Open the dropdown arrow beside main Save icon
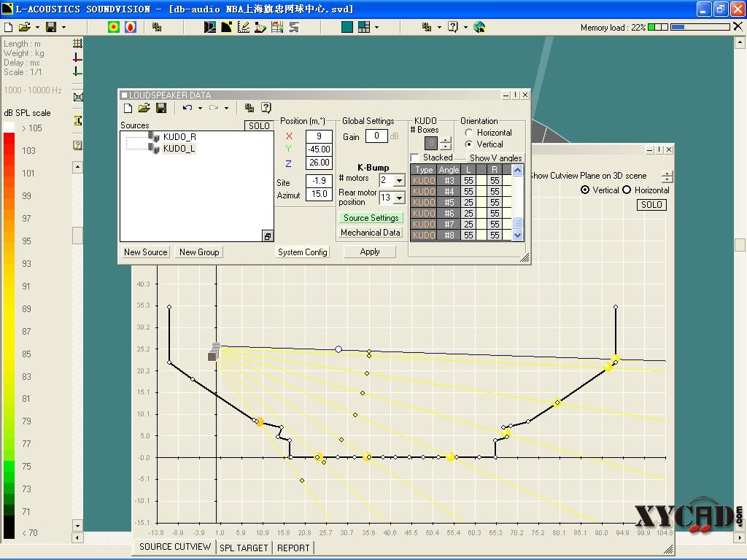Screen dimensions: 747x560 click(63, 27)
